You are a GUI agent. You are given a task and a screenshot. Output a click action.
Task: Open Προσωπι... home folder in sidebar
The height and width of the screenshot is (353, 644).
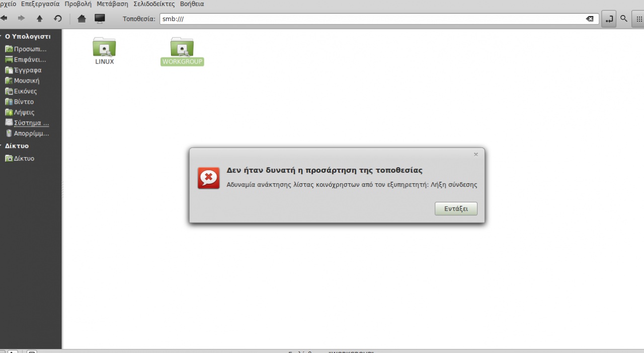[x=26, y=49]
